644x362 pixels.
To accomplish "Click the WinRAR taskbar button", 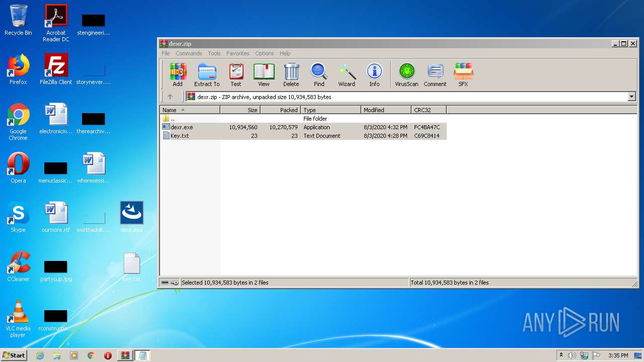I will pos(125,355).
